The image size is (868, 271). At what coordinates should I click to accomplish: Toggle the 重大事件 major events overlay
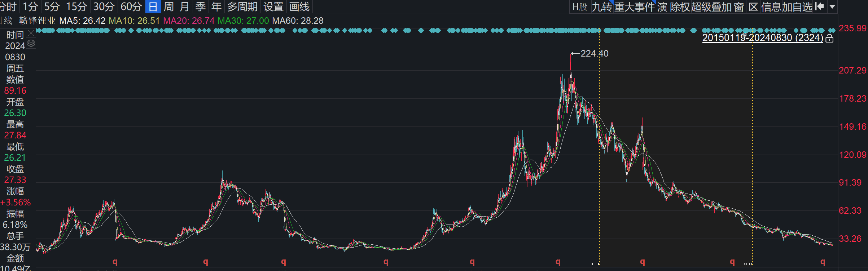pyautogui.click(x=634, y=6)
